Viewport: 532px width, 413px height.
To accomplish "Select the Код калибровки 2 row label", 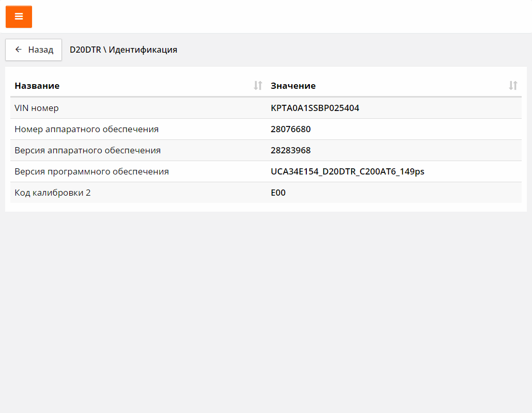I will click(x=53, y=193).
